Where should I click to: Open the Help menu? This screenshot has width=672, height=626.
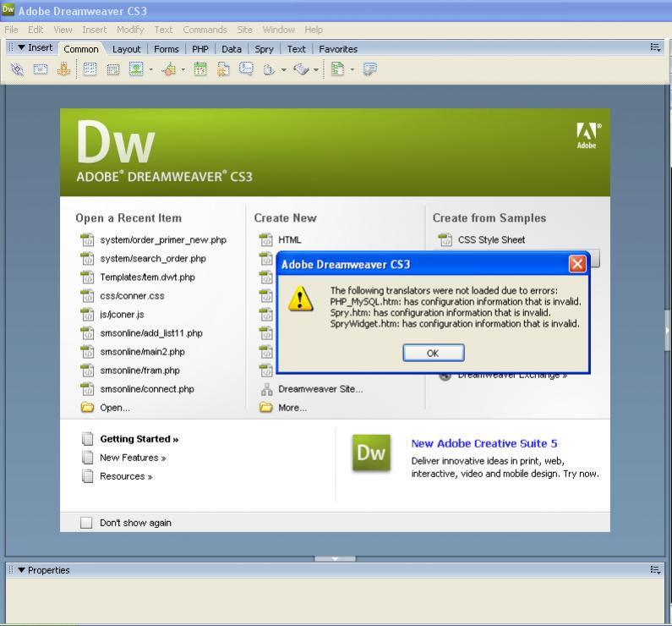click(314, 30)
